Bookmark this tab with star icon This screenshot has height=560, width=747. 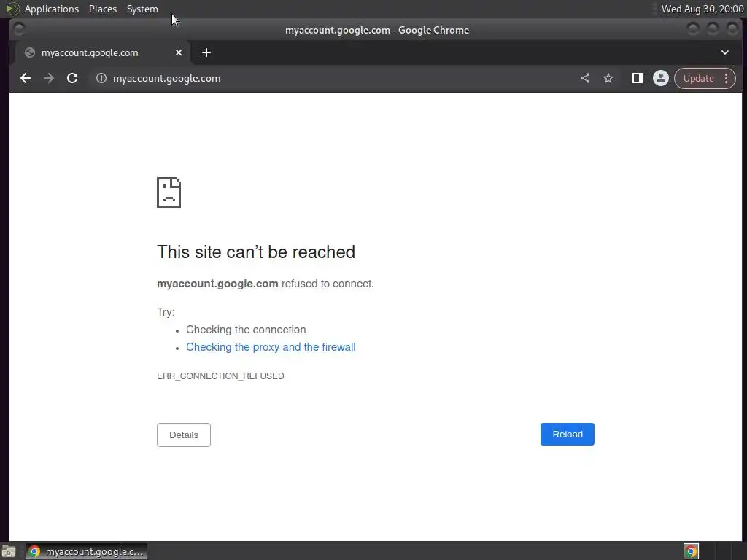(x=608, y=78)
